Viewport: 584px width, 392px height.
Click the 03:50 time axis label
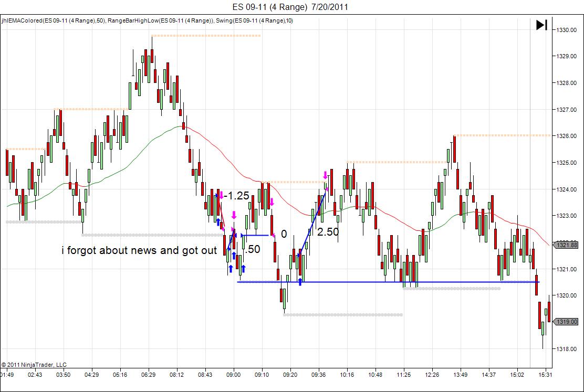63,375
